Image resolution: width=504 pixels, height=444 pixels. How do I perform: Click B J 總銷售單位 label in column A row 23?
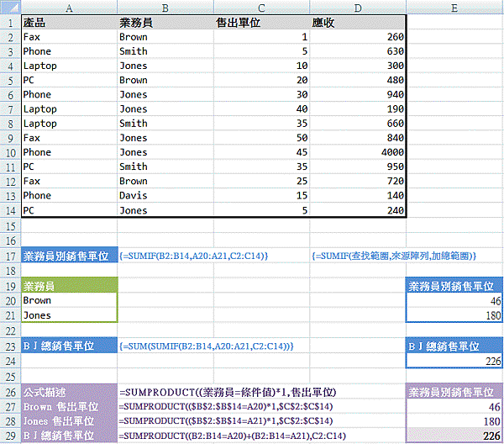coord(70,346)
